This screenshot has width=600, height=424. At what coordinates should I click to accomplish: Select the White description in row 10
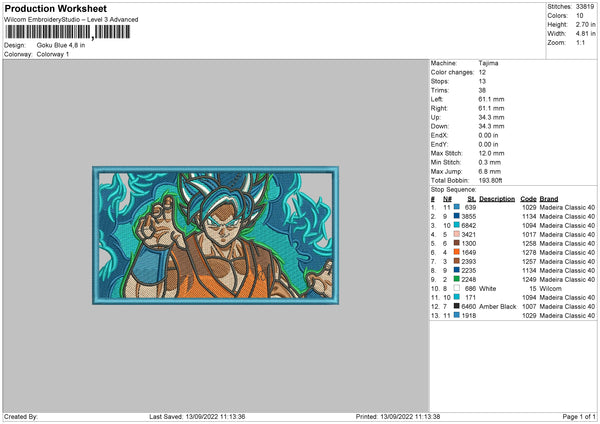coord(488,289)
